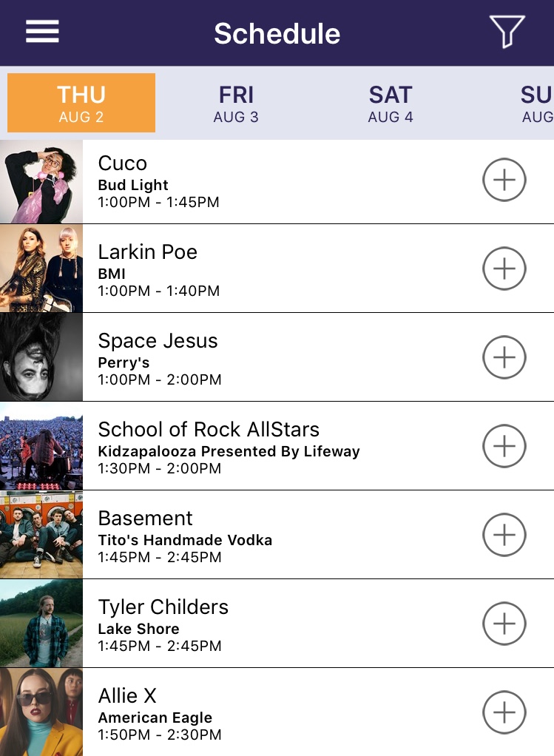Image resolution: width=554 pixels, height=756 pixels.
Task: Add School of Rock AllStars to schedule
Action: pos(504,446)
